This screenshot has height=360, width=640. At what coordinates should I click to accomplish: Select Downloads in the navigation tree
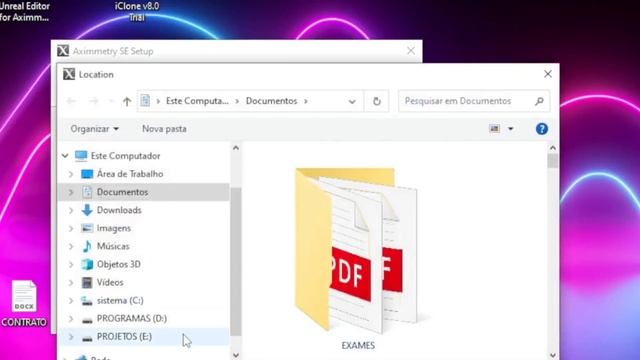(x=144, y=210)
